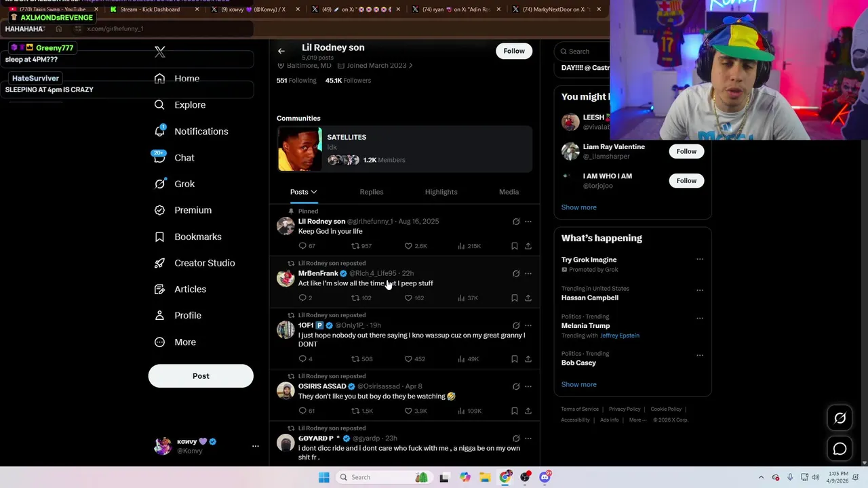Open more options on OSIRIS ASSAD post
The image size is (868, 488).
click(528, 386)
